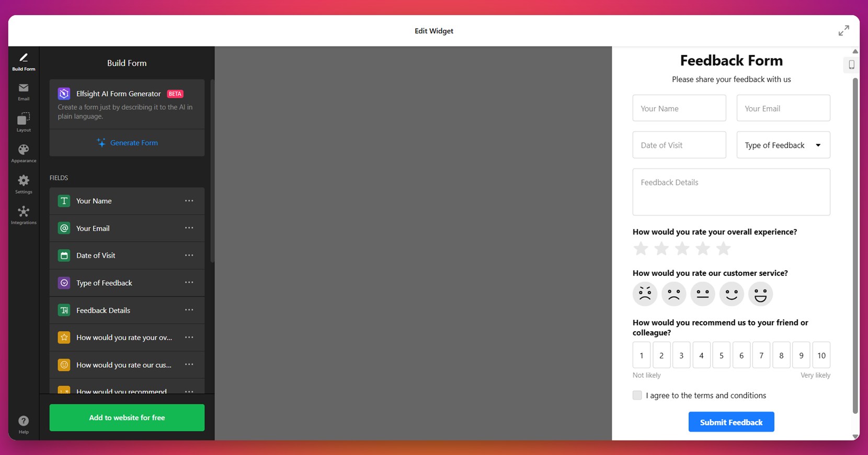
Task: Choose recommendation score 10
Action: pyautogui.click(x=821, y=355)
